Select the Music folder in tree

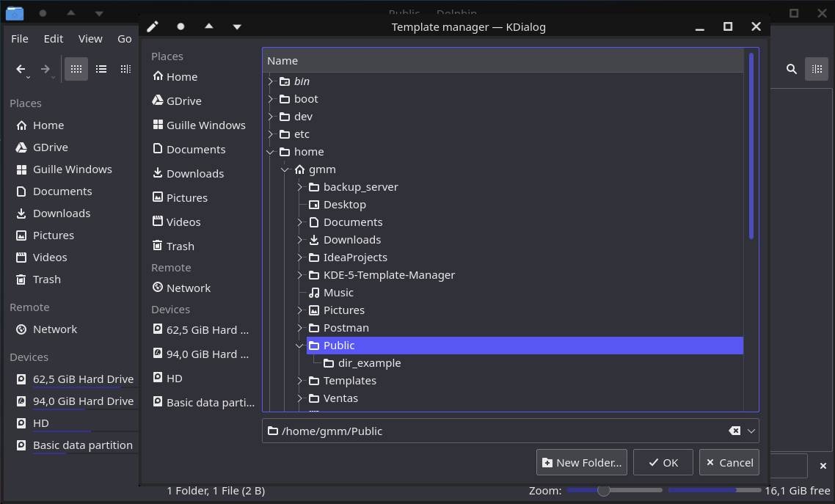pyautogui.click(x=331, y=293)
